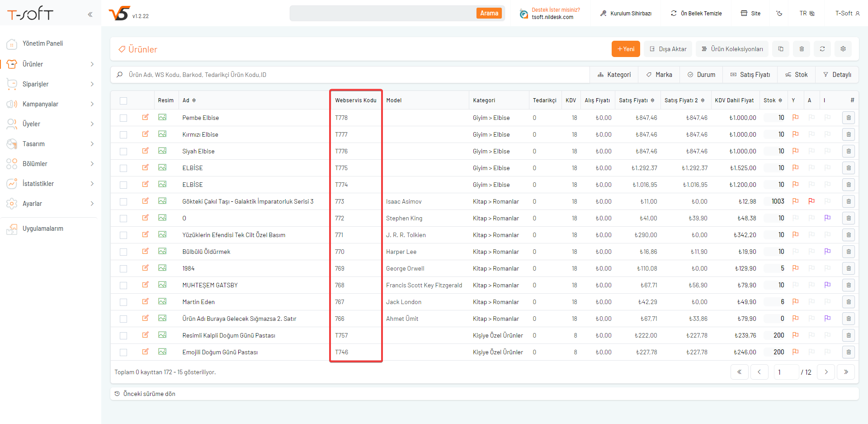This screenshot has height=424, width=868.
Task: Click the +Yeni button
Action: pyautogui.click(x=626, y=49)
